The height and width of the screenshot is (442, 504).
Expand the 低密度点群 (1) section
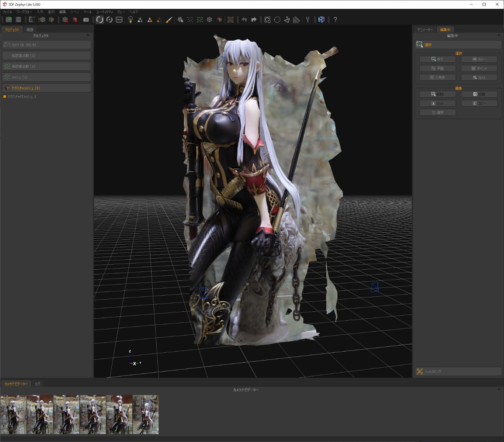[x=46, y=55]
